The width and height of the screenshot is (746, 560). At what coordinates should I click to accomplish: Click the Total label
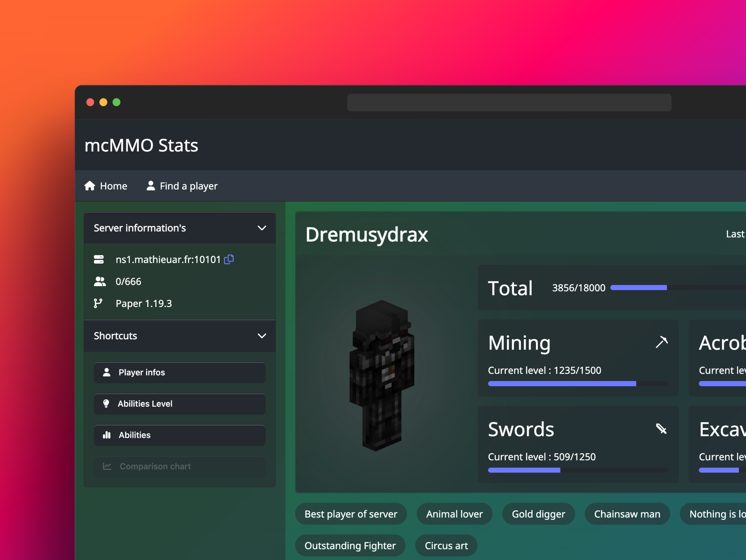tap(510, 288)
